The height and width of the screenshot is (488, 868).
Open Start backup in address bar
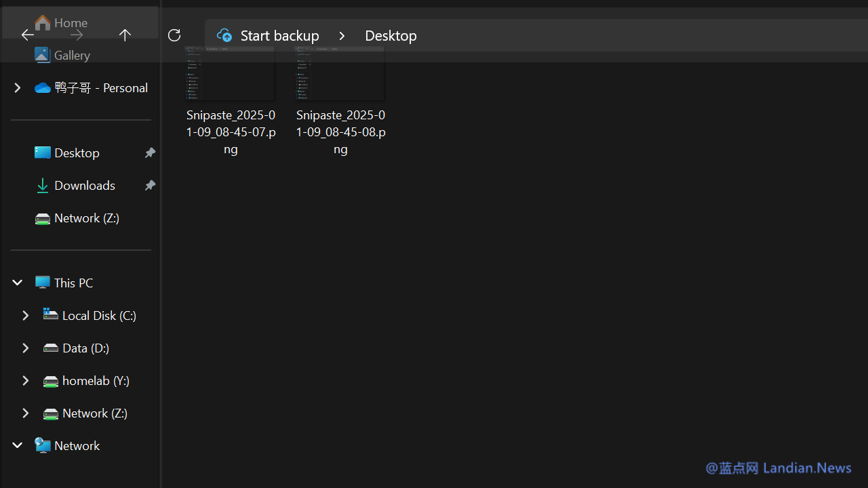[x=279, y=35]
